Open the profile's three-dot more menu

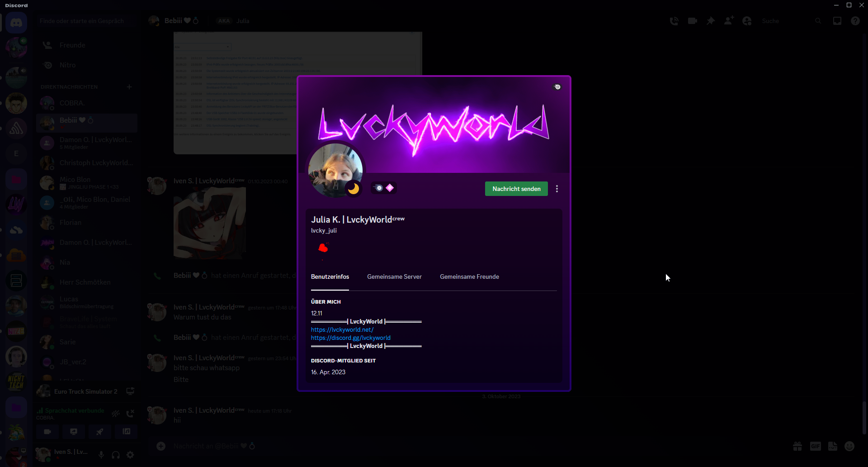coord(557,189)
